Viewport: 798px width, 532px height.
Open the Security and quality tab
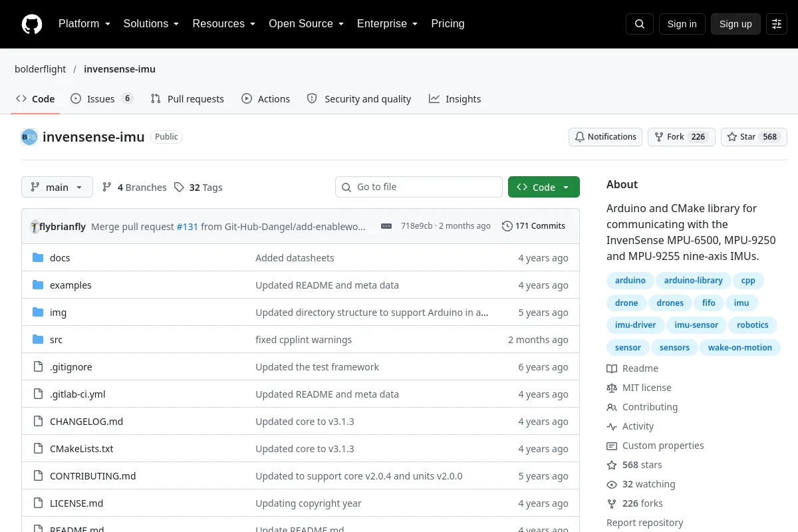tap(359, 99)
